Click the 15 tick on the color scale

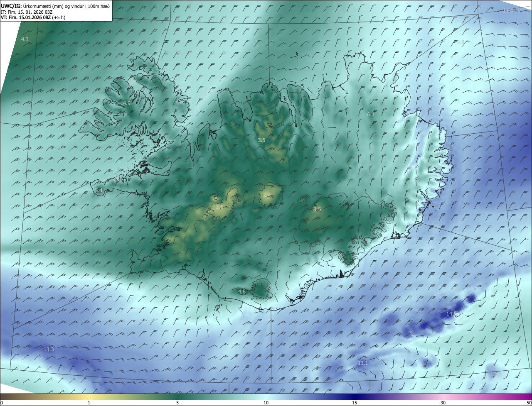tap(355, 403)
